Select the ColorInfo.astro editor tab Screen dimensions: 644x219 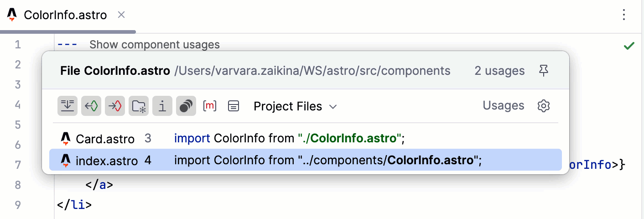point(65,15)
